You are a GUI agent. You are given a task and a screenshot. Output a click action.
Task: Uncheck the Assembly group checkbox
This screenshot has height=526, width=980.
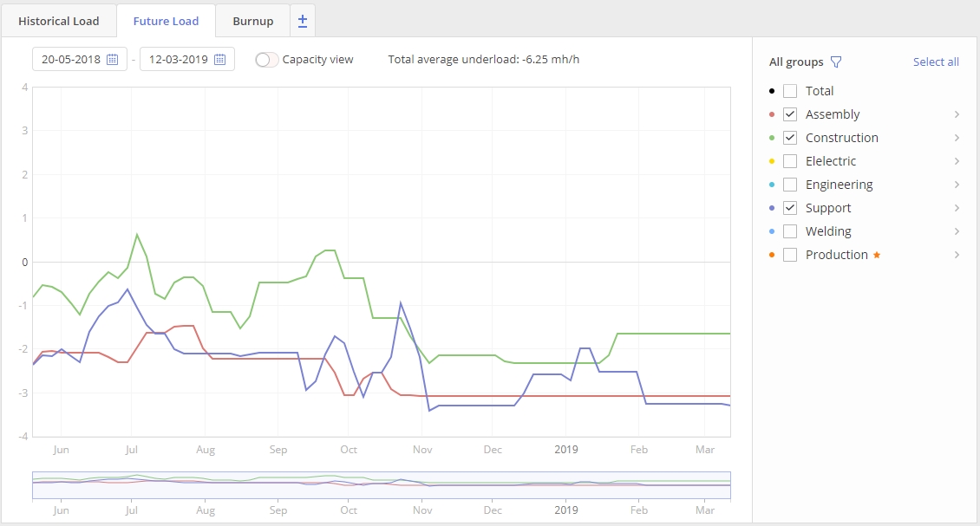pos(790,114)
